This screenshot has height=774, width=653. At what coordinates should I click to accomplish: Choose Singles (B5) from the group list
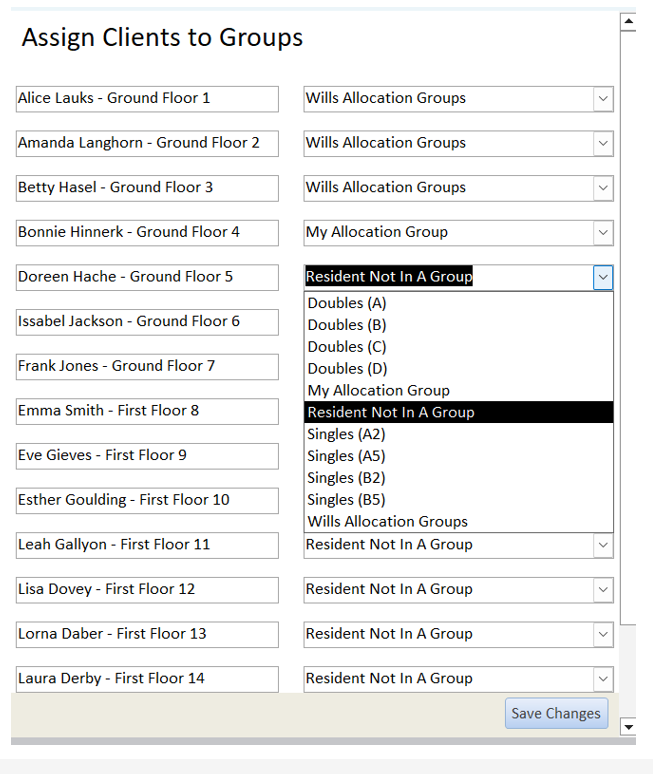(459, 500)
